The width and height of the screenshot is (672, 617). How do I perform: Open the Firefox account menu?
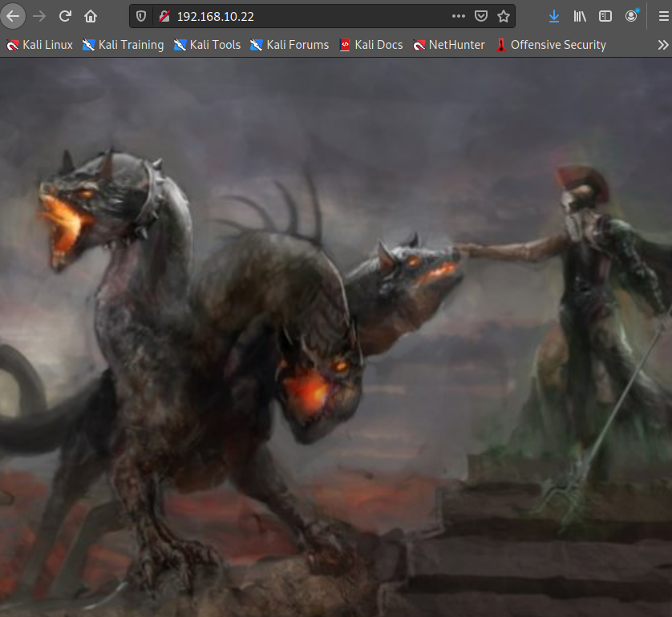click(x=631, y=16)
